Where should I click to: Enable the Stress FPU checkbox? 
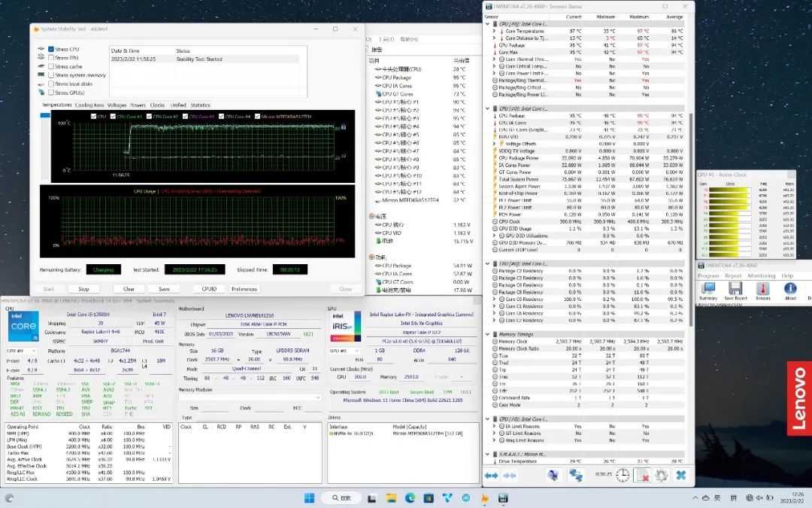[x=51, y=58]
